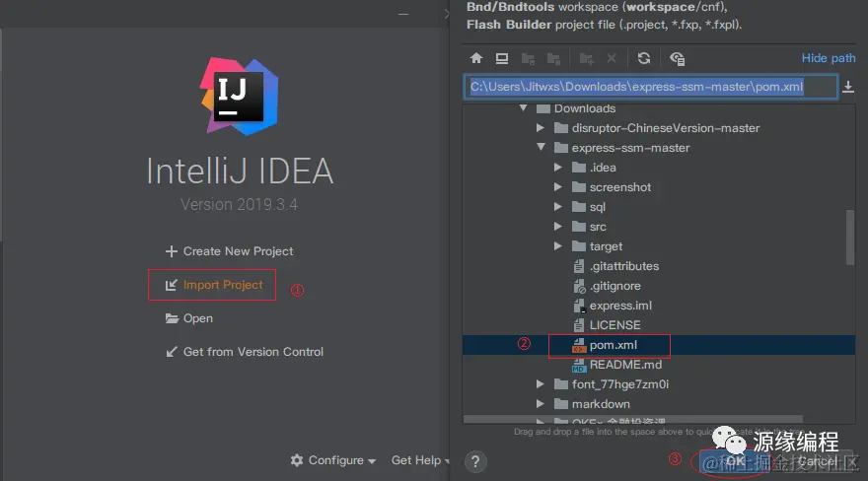Expand the src folder
The image size is (868, 481).
(558, 227)
